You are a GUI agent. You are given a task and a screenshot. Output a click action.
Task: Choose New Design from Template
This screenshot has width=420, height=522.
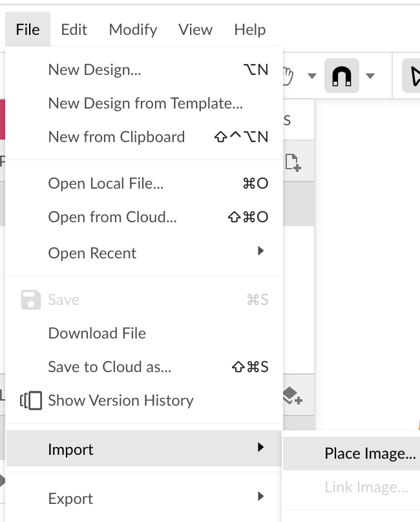(x=144, y=103)
